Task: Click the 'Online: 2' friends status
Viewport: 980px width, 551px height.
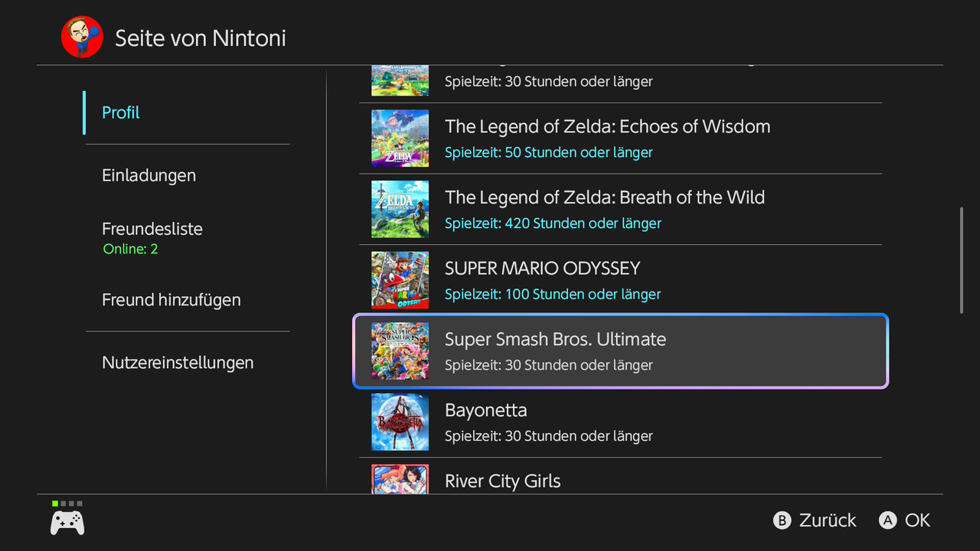Action: coord(130,249)
